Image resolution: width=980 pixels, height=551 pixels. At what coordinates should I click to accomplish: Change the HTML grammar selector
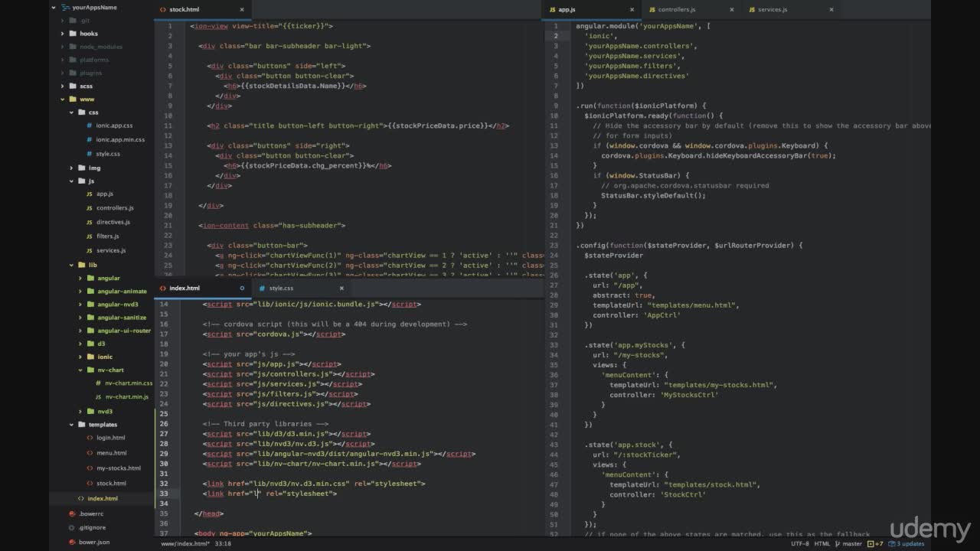click(x=822, y=544)
